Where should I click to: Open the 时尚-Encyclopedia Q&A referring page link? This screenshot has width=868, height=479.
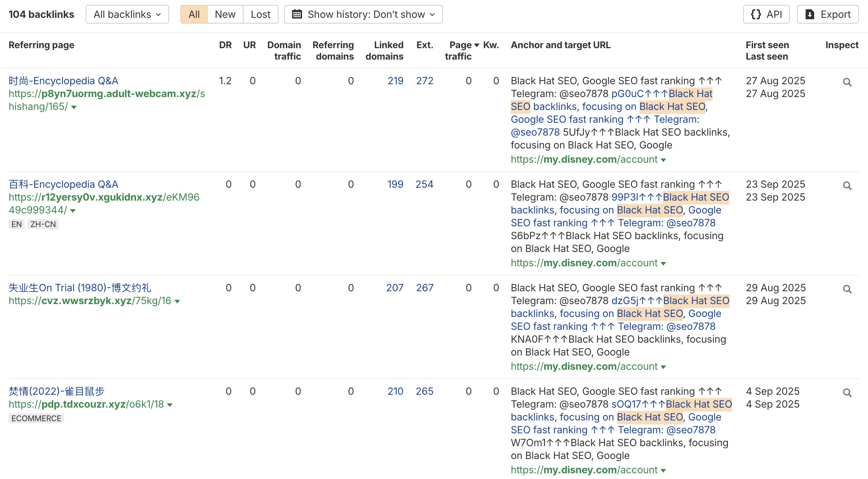[x=63, y=81]
